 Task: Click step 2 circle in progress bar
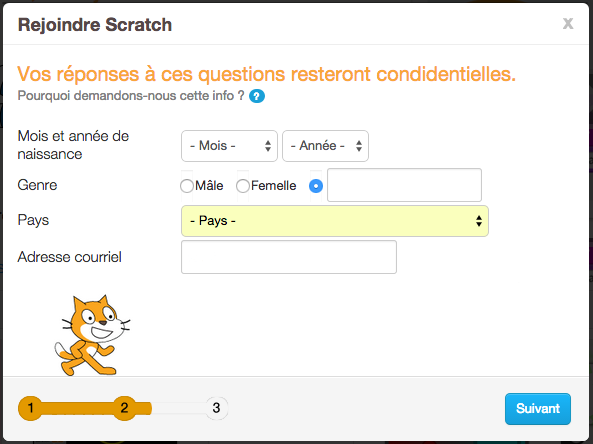(124, 408)
